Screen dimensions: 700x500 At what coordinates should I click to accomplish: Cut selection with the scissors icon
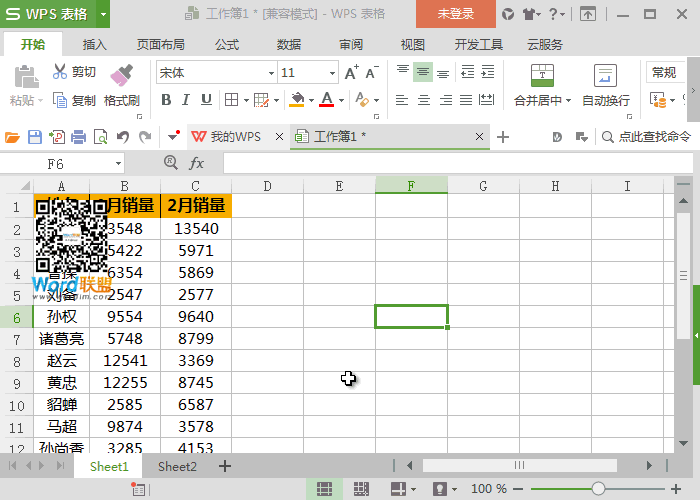pyautogui.click(x=60, y=71)
